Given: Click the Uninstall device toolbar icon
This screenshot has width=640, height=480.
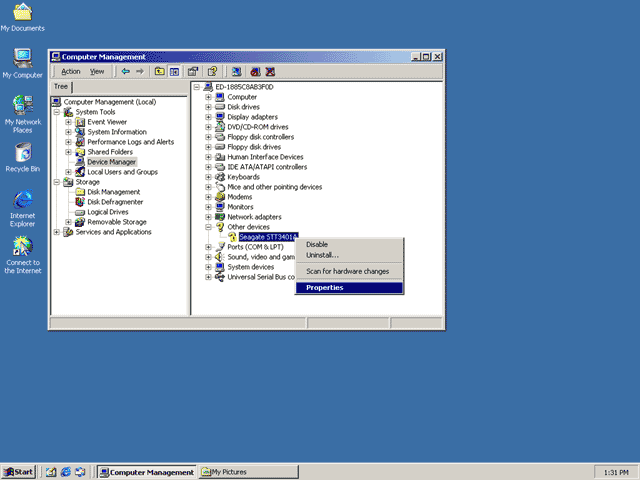Looking at the screenshot, I should coord(270,72).
